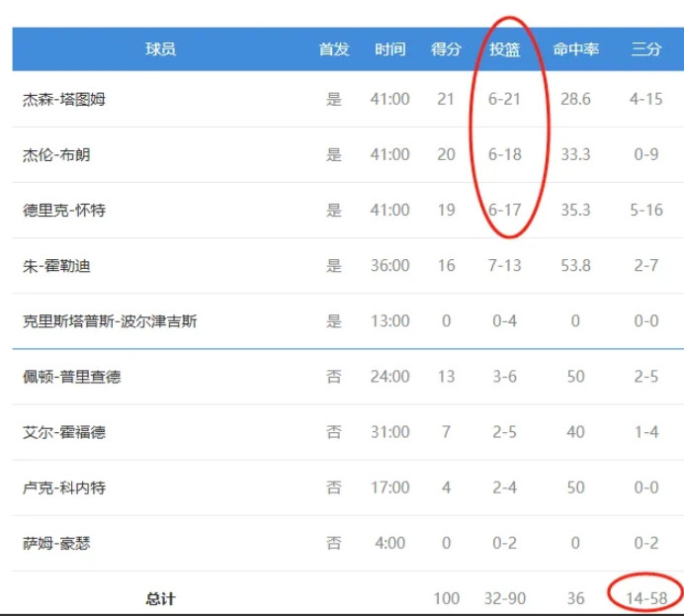The width and height of the screenshot is (684, 616).
Task: Click 杰森-塔图姆's starter value 是
Action: tap(334, 99)
